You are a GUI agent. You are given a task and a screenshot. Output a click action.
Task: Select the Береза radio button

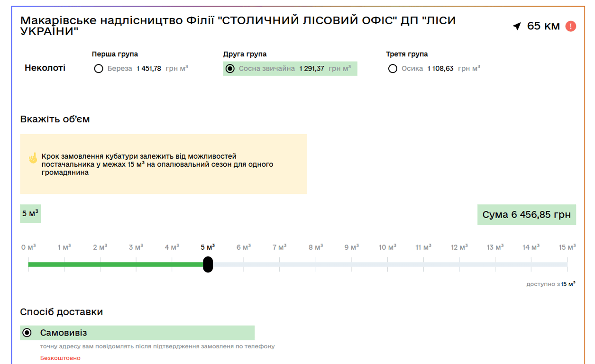click(99, 69)
